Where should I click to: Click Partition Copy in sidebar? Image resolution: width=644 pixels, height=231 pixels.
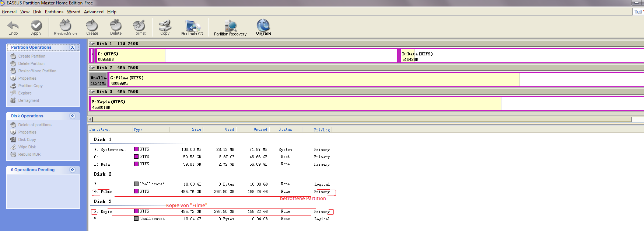[x=30, y=86]
